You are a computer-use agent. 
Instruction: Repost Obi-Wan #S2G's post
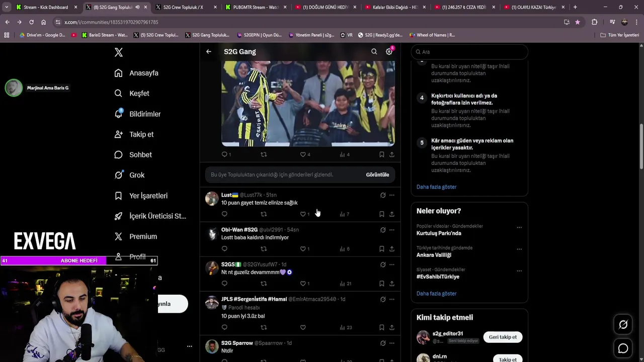[x=264, y=249]
